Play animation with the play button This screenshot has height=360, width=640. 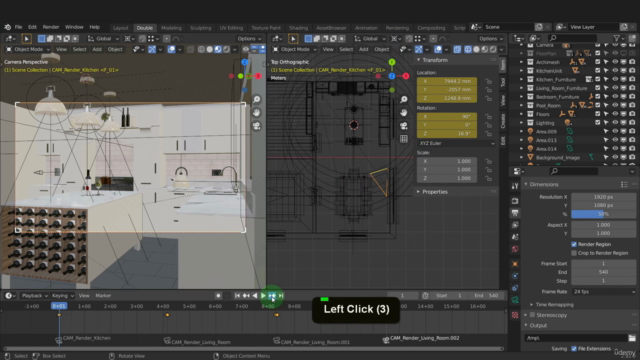[x=263, y=296]
